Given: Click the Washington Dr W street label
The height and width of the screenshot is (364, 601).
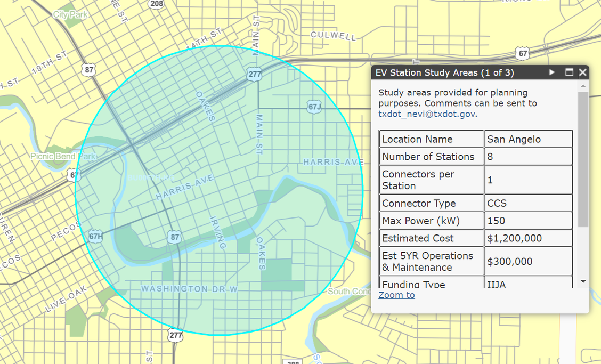Looking at the screenshot, I should [189, 288].
